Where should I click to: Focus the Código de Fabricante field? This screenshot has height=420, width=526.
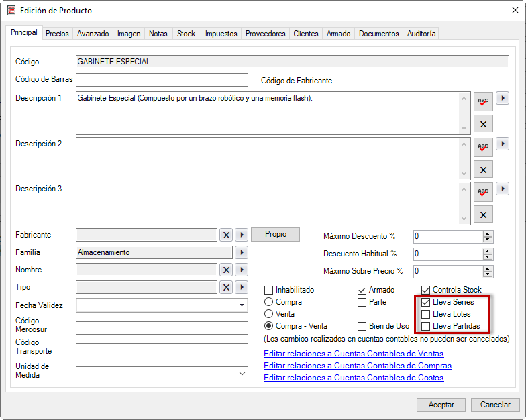[423, 81]
